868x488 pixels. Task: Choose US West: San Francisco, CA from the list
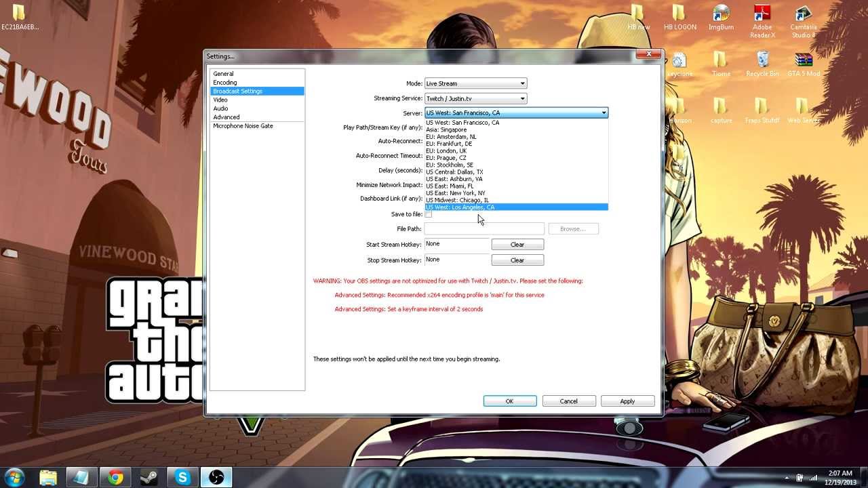click(x=516, y=123)
